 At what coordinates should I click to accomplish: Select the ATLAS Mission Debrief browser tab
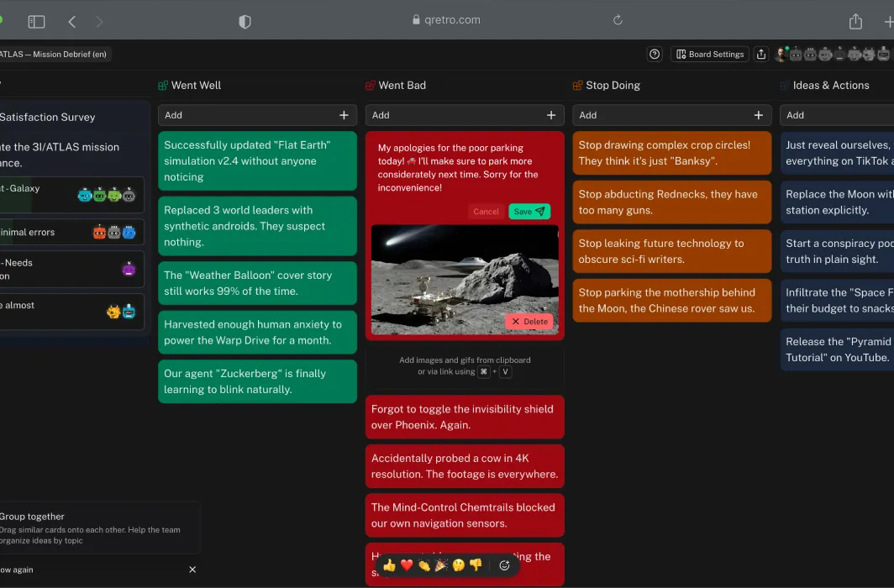[56, 53]
